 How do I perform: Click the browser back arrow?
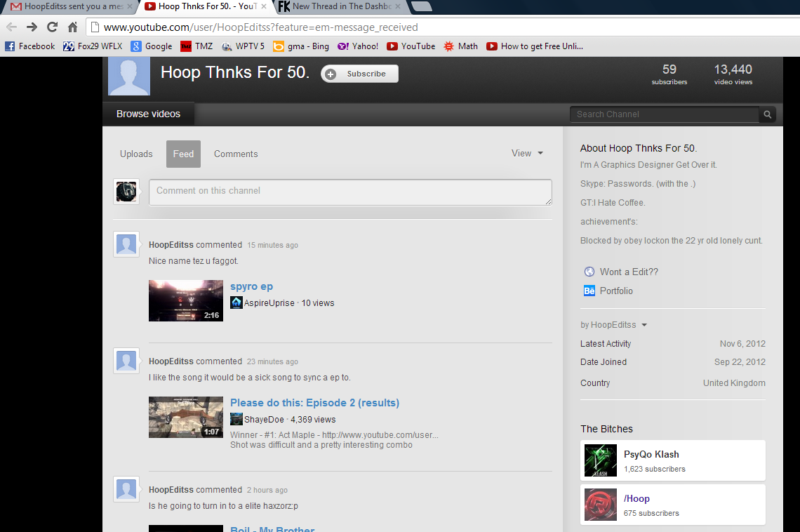11,27
